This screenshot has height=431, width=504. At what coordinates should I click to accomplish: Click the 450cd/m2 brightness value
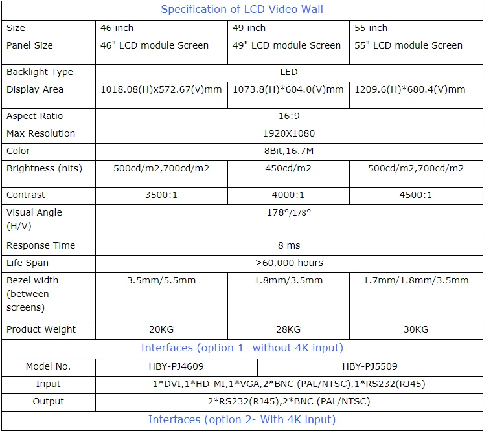[288, 168]
